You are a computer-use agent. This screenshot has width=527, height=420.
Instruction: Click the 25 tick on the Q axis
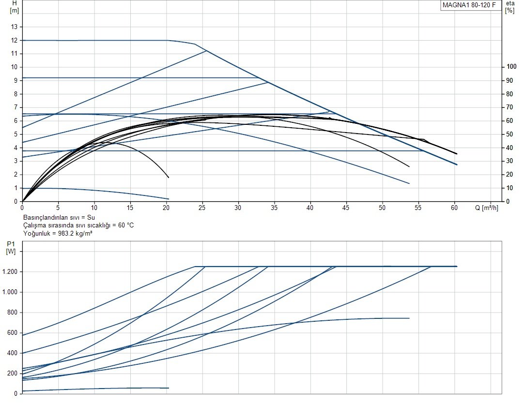202,208
